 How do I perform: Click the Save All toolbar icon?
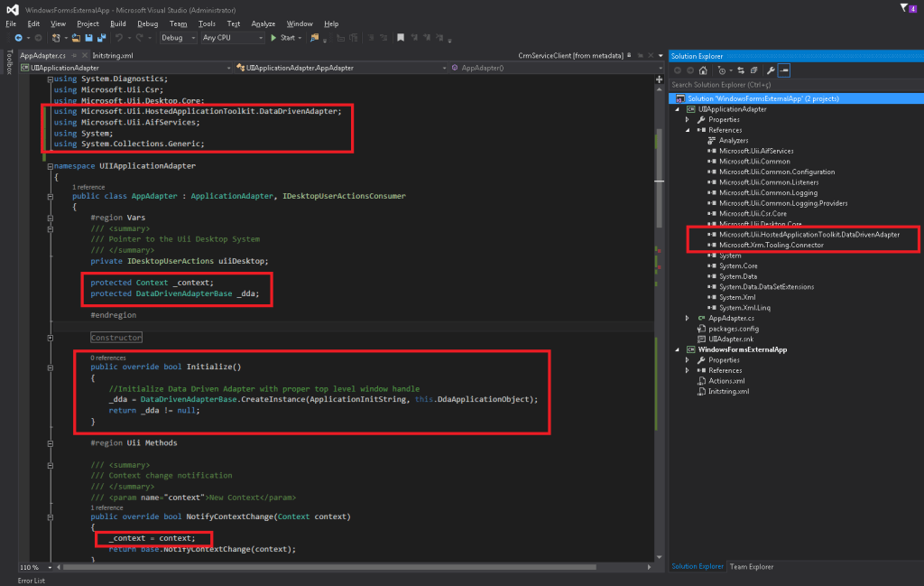click(x=101, y=38)
